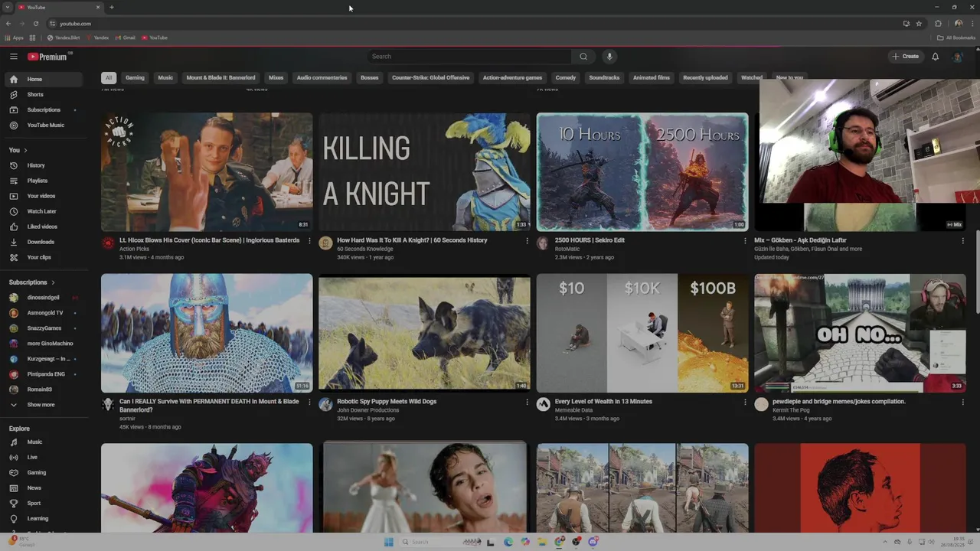Expand the Subscriptions section header
This screenshot has width=980, height=551.
click(x=31, y=282)
